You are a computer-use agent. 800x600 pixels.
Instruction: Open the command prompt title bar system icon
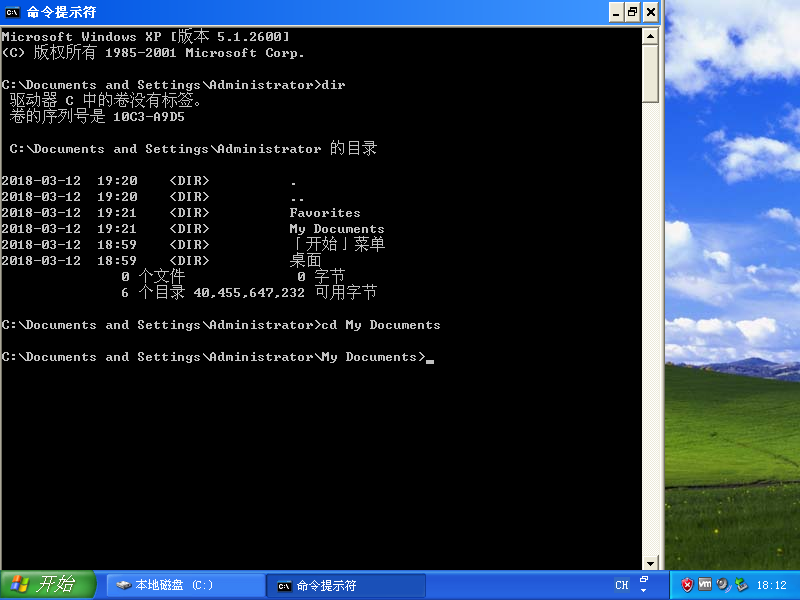click(x=12, y=12)
